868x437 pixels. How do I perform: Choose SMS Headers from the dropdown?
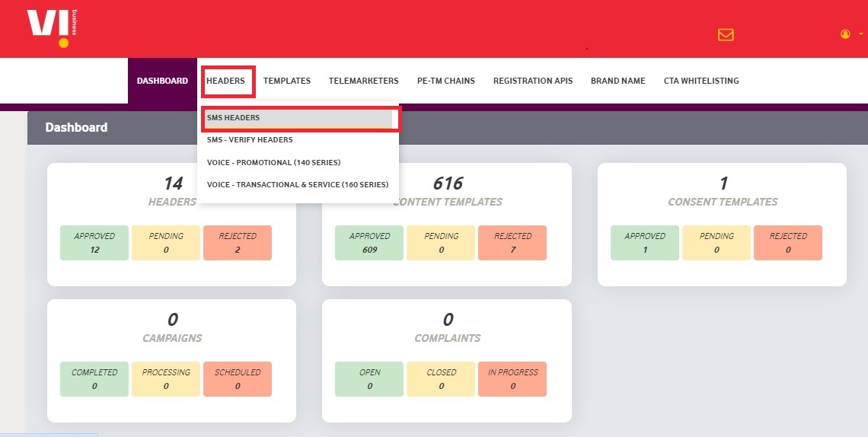click(299, 118)
